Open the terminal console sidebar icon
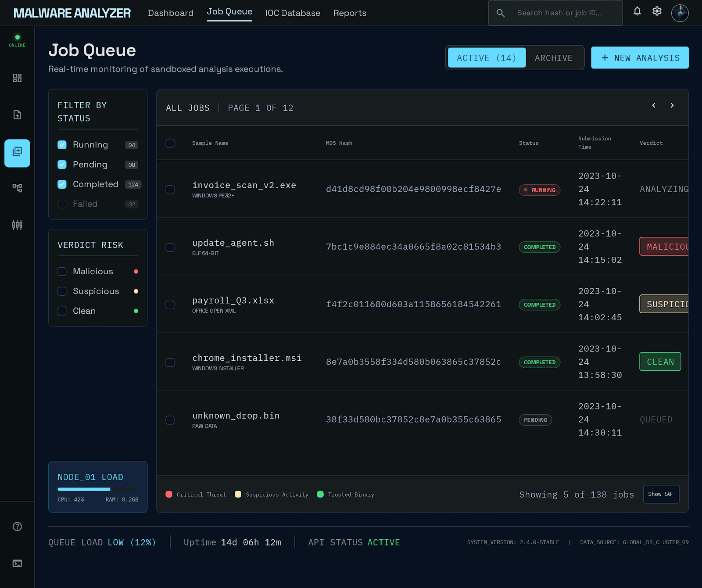702x588 pixels. click(17, 563)
